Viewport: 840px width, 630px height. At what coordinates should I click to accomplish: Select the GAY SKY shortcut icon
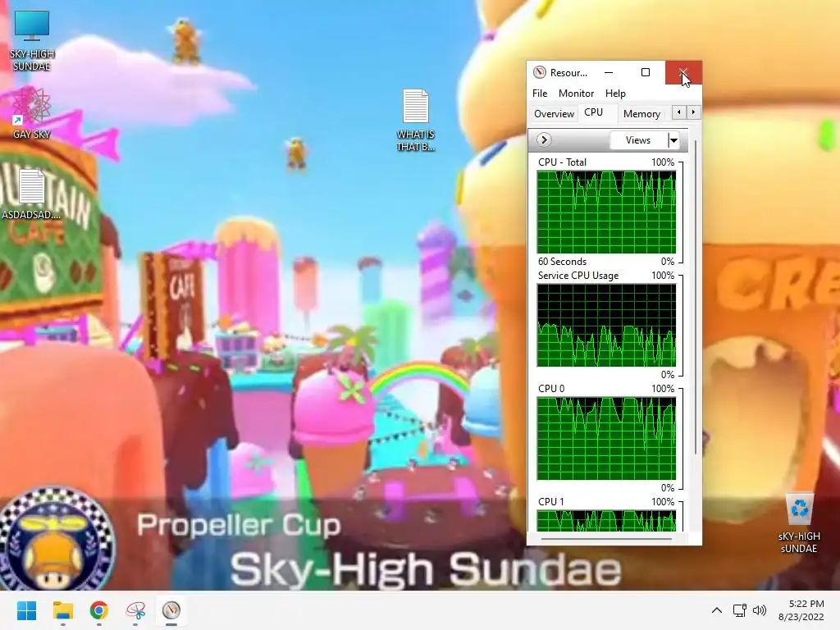(32, 113)
